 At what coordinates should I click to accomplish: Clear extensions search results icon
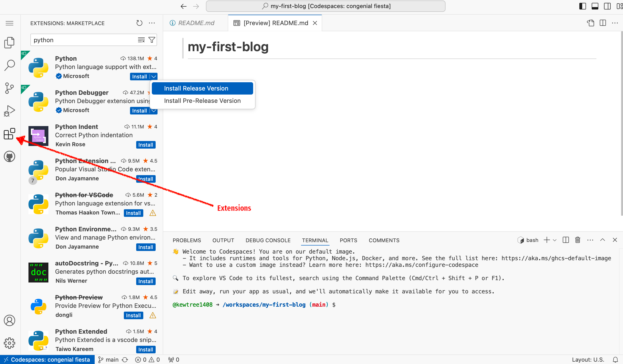(x=141, y=40)
